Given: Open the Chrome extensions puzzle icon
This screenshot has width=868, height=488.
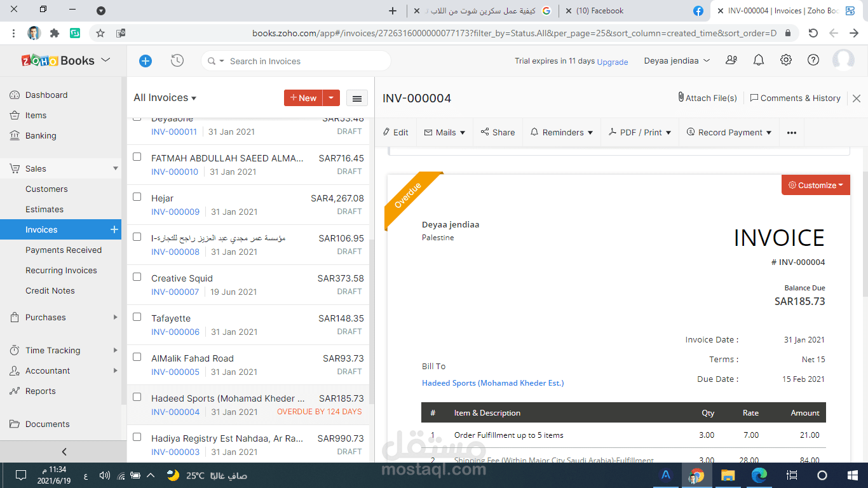Looking at the screenshot, I should coord(55,33).
